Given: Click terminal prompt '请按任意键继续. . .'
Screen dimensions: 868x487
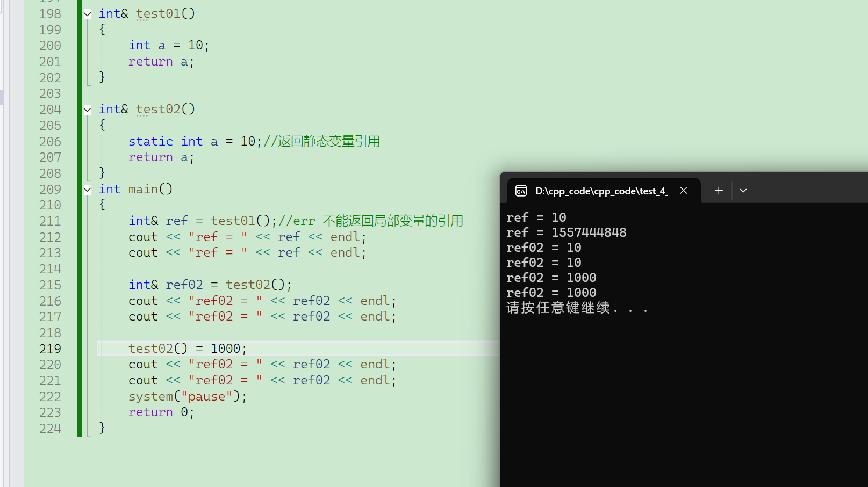Looking at the screenshot, I should [x=577, y=308].
